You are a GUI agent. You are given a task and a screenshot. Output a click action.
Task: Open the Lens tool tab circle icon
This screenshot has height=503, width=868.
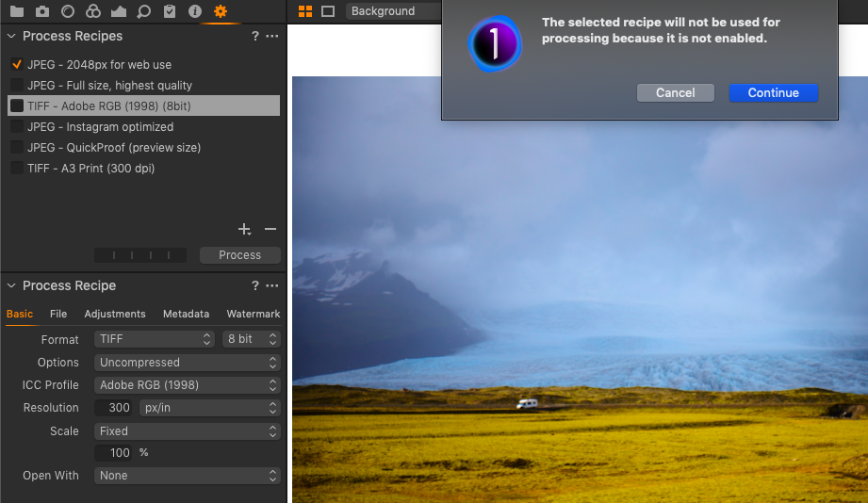[x=68, y=11]
